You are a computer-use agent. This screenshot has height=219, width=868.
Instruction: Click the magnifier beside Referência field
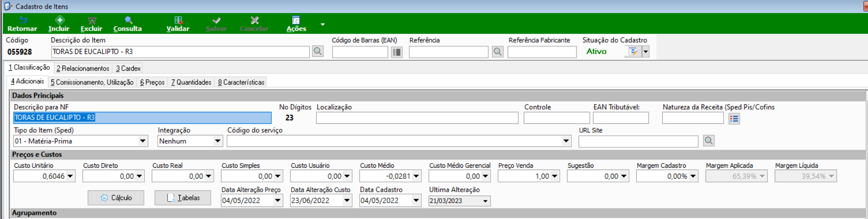click(x=497, y=52)
